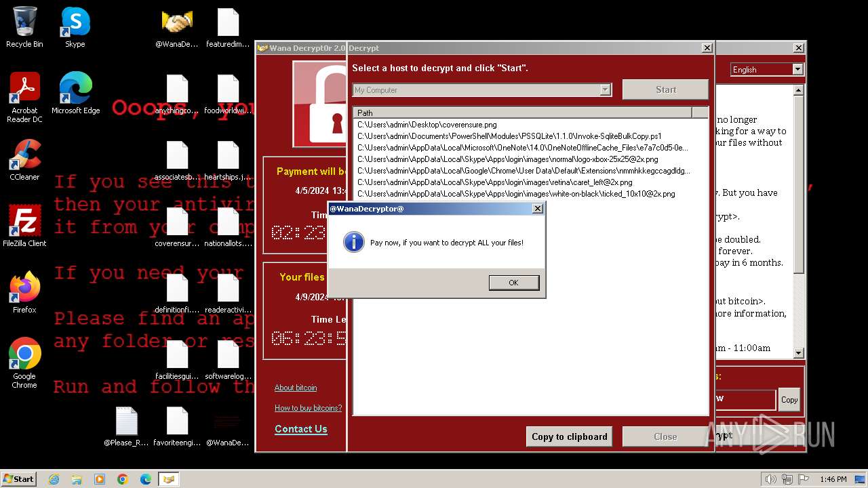Click the Path column header
Image resolution: width=868 pixels, height=488 pixels.
(x=523, y=113)
